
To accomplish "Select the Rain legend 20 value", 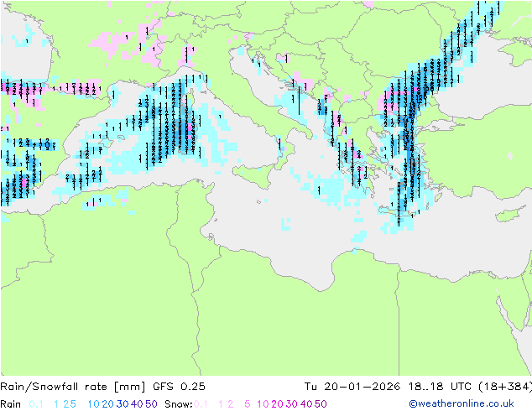I will pos(108,404).
